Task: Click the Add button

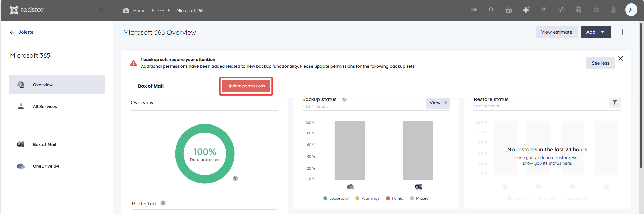Action: tap(596, 32)
